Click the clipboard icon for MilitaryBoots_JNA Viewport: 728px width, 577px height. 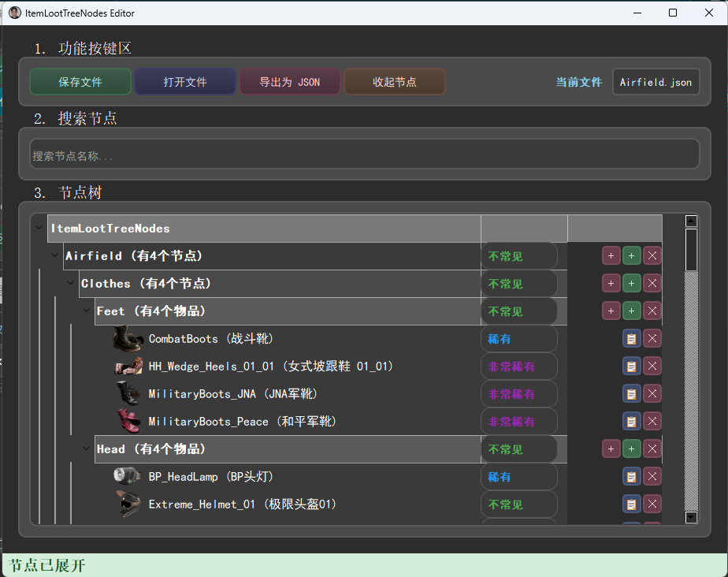click(631, 393)
